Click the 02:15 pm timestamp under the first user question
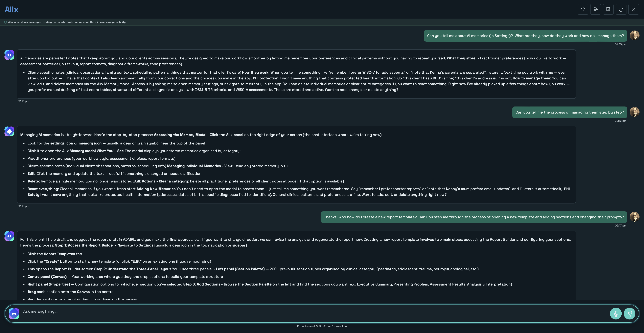The image size is (644, 333). [621, 44]
